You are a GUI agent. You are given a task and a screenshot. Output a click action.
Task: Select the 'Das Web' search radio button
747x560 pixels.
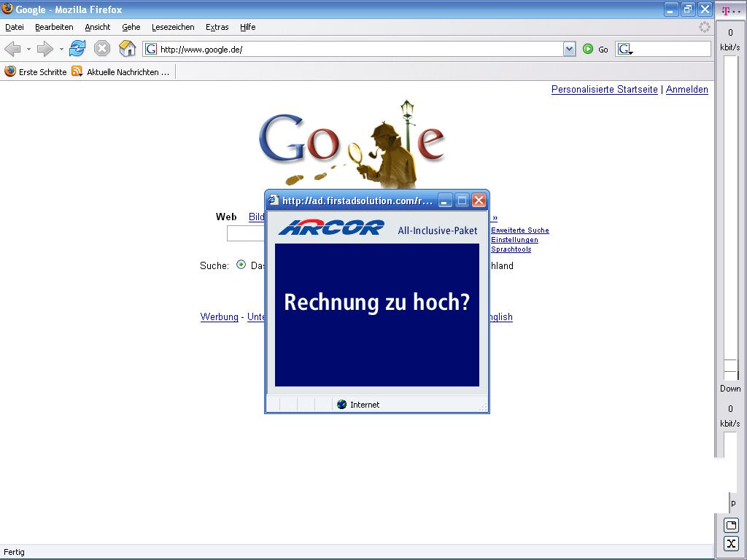[x=241, y=265]
